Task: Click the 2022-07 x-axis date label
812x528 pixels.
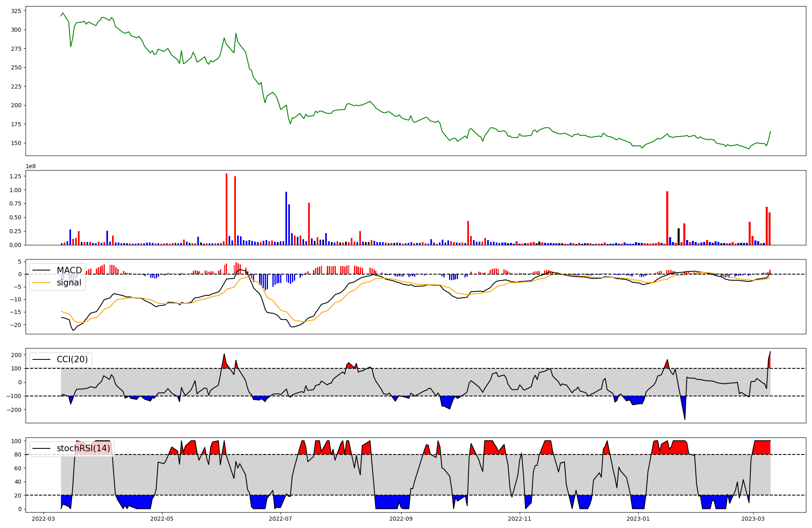Action: (281, 519)
